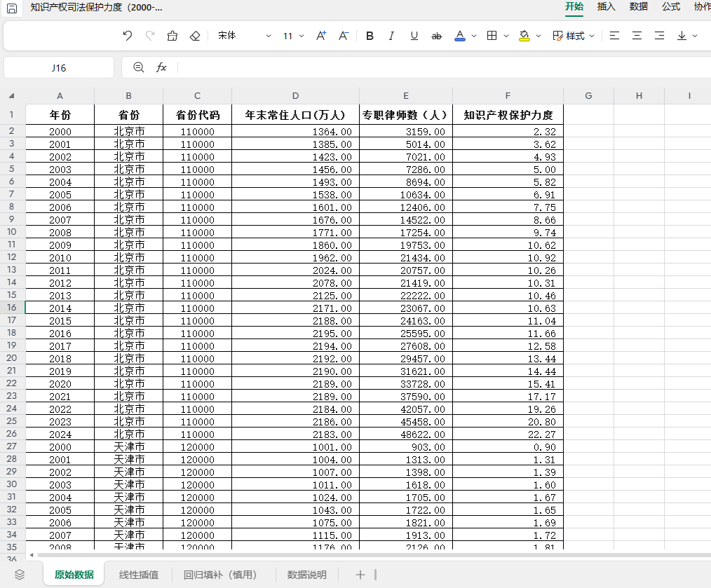Open the 数据 ribbon tab
The height and width of the screenshot is (588, 711).
(x=639, y=7)
